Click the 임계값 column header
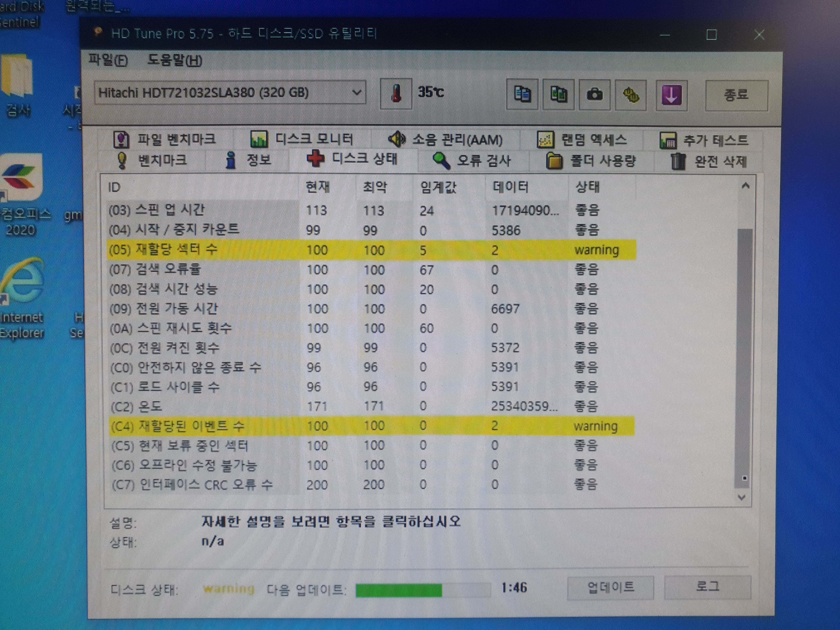This screenshot has height=630, width=840. coord(438,187)
